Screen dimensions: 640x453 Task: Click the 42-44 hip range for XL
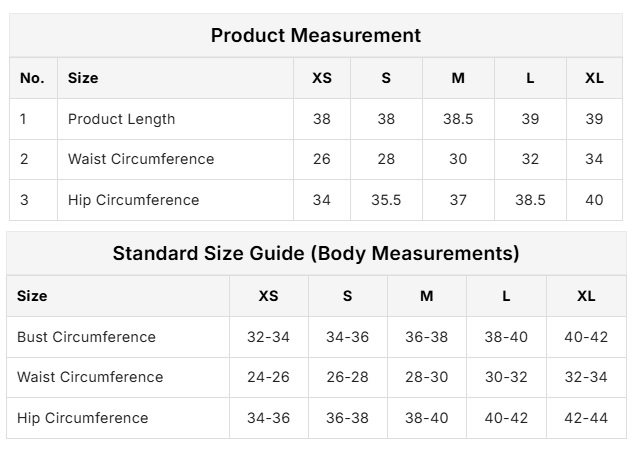(x=586, y=418)
